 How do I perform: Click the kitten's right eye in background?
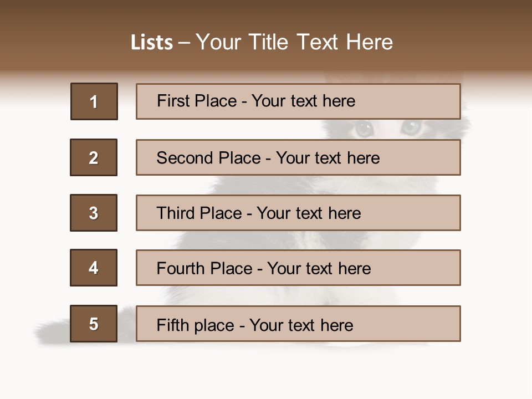(x=411, y=127)
